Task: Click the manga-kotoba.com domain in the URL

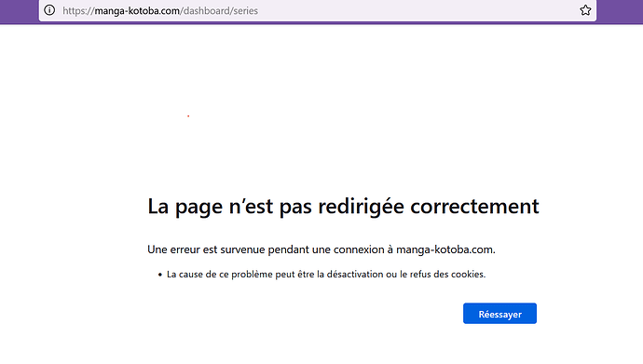Action: [137, 11]
